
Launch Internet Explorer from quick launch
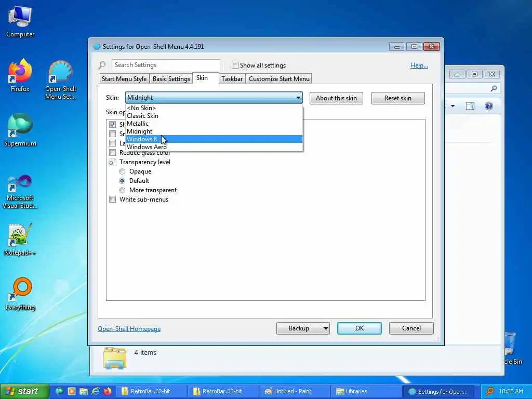click(x=96, y=391)
